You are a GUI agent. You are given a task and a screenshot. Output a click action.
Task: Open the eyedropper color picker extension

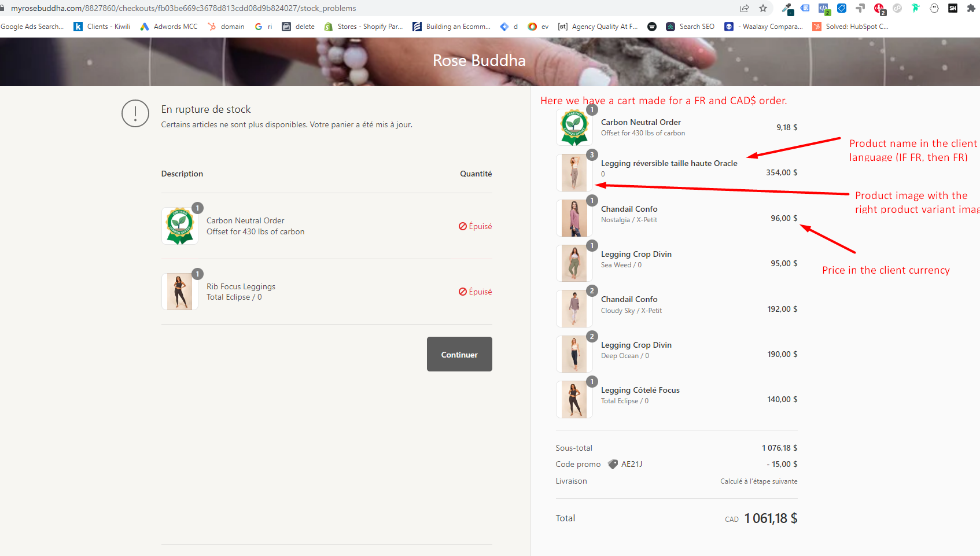click(787, 8)
